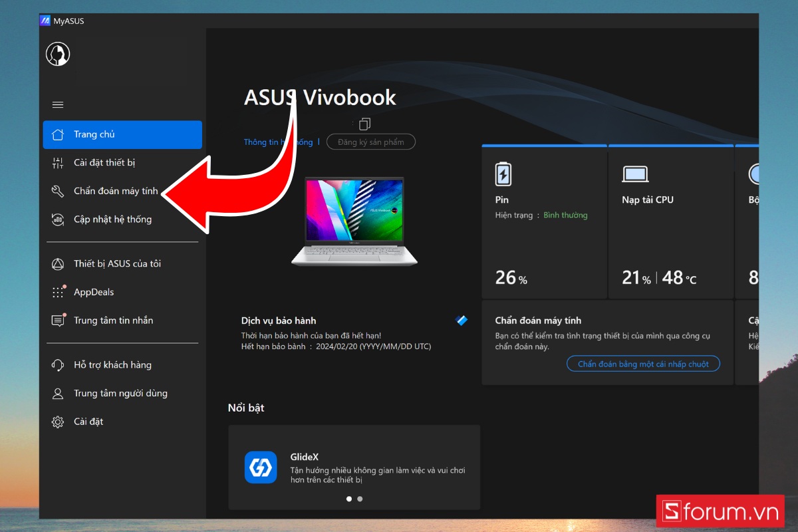Viewport: 798px width, 532px height.
Task: Click the CPU load 21% value
Action: click(636, 277)
